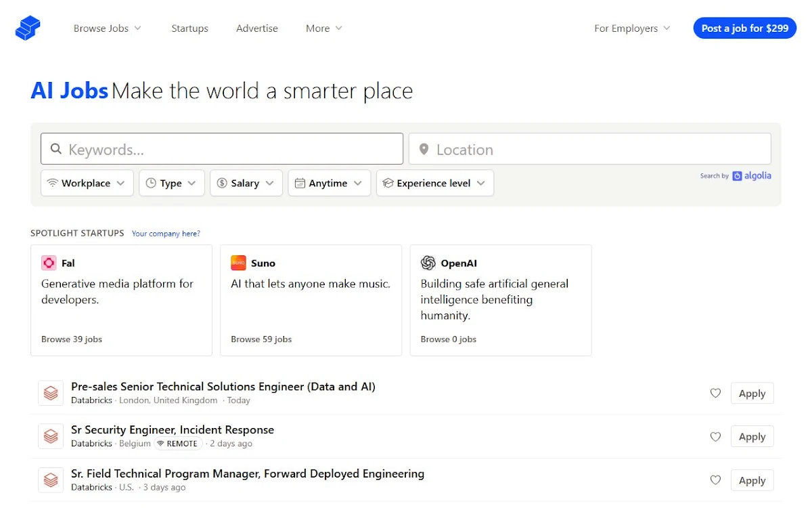Click Databricks logo beside Sr Security Engineer job

pyautogui.click(x=51, y=436)
